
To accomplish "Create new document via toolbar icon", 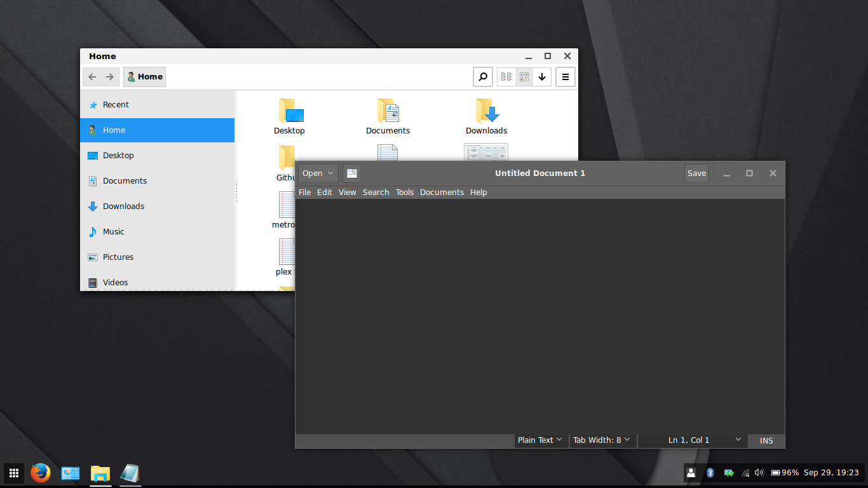I will pos(352,173).
